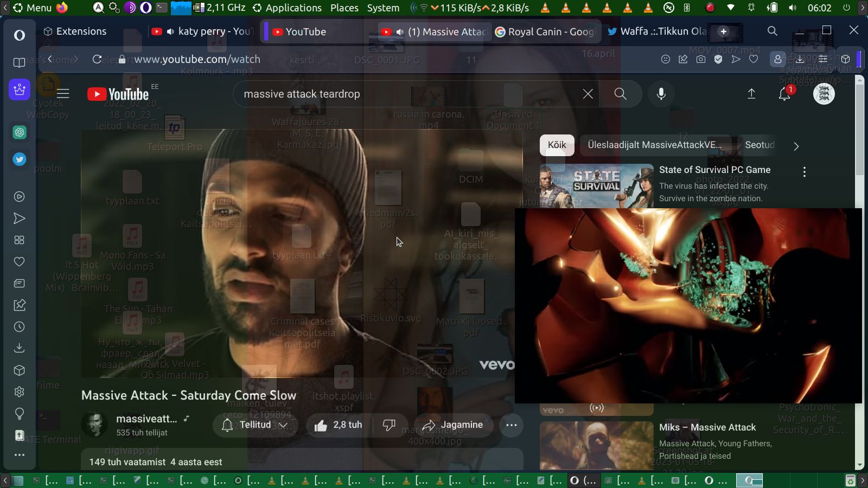The width and height of the screenshot is (868, 488).
Task: Open the Aria AI sidebar icon
Action: click(20, 89)
